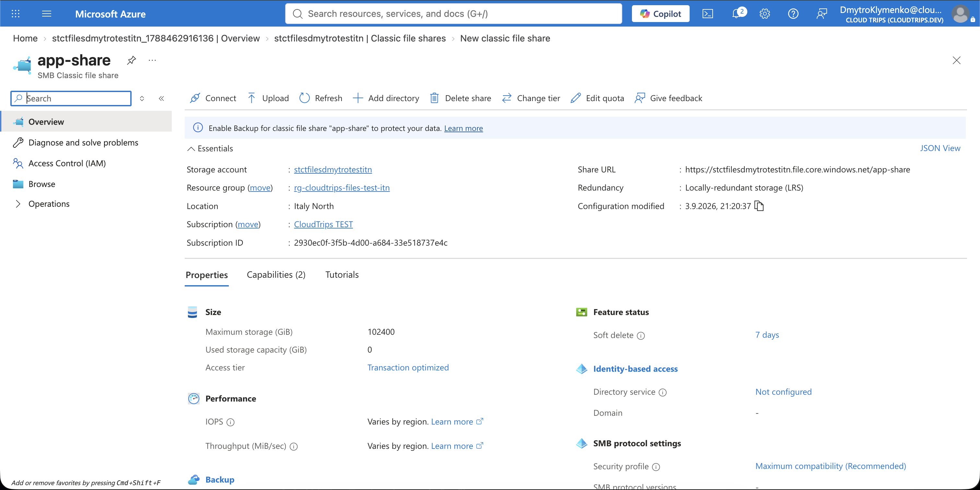This screenshot has height=490, width=980.
Task: Collapse the left navigation menu
Action: [x=161, y=99]
